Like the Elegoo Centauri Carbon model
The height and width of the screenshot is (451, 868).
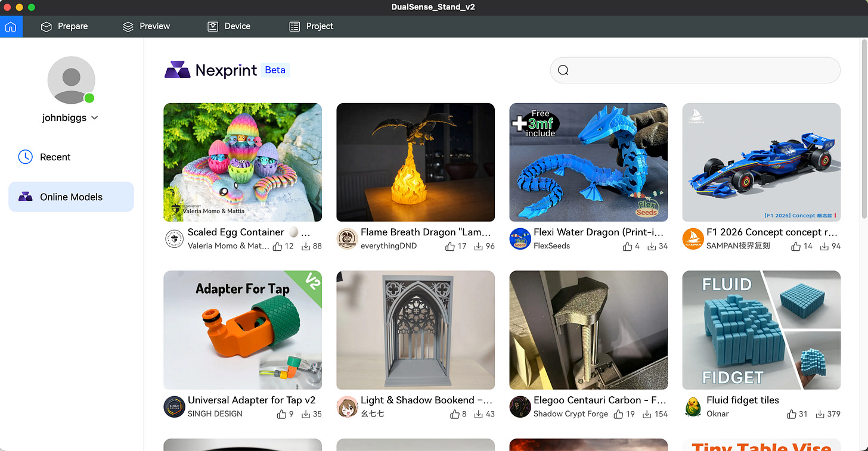[x=619, y=414]
